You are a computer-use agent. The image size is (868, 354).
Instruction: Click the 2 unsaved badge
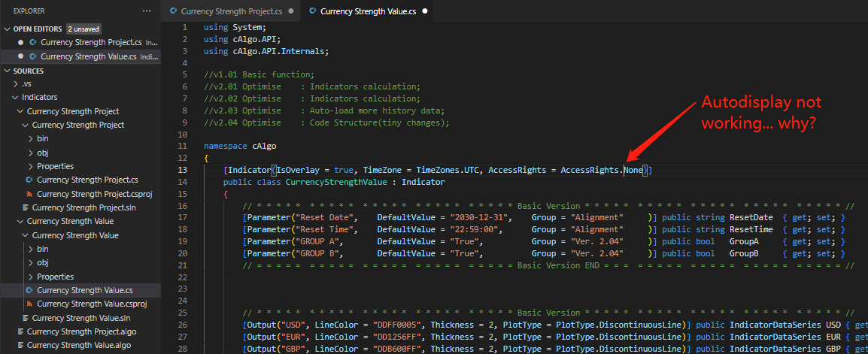83,29
